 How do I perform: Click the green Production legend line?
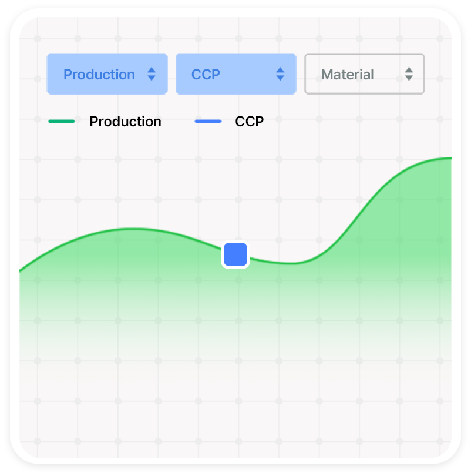point(62,122)
